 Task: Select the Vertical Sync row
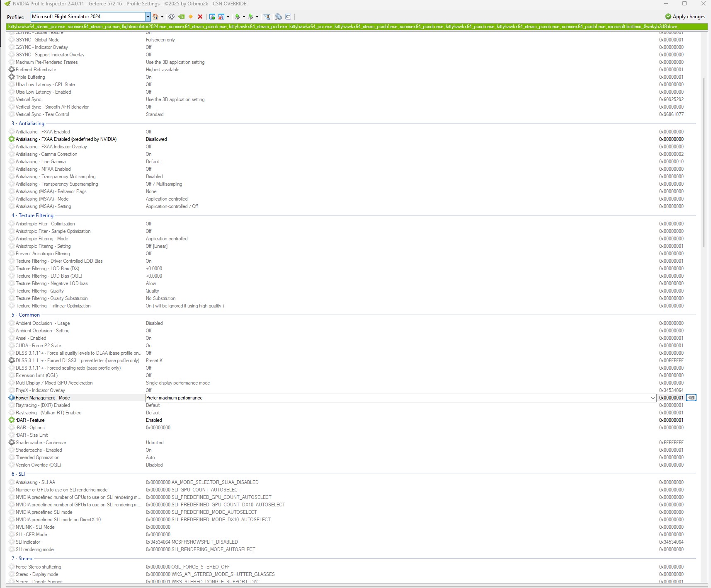(352, 99)
